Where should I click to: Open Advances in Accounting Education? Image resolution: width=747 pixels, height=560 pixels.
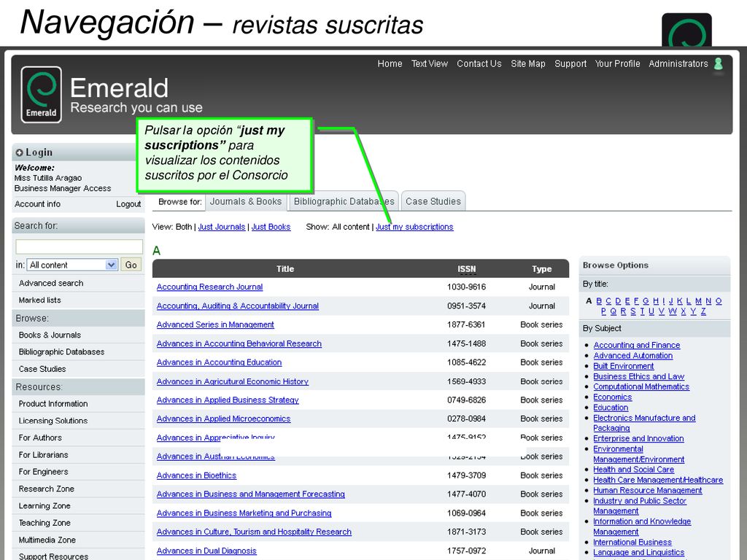(x=219, y=362)
